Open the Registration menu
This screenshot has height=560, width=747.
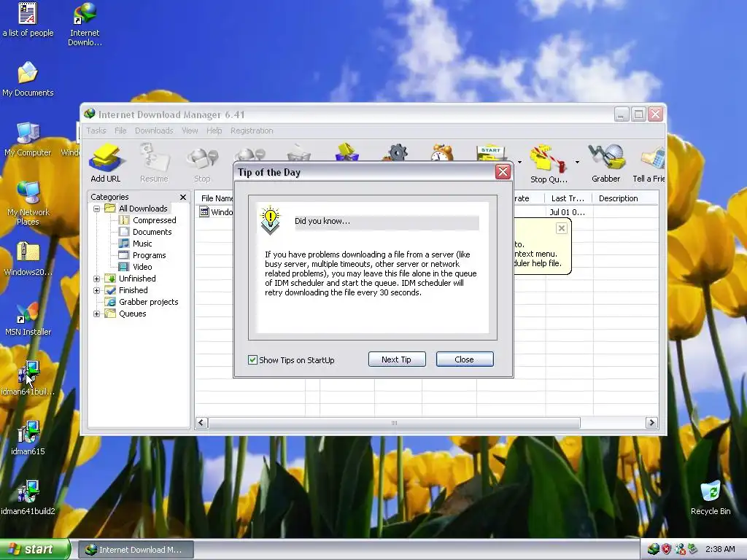pos(252,131)
